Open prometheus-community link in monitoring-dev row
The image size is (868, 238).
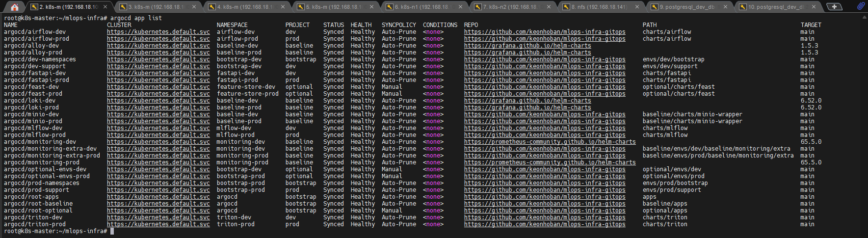tap(550, 142)
